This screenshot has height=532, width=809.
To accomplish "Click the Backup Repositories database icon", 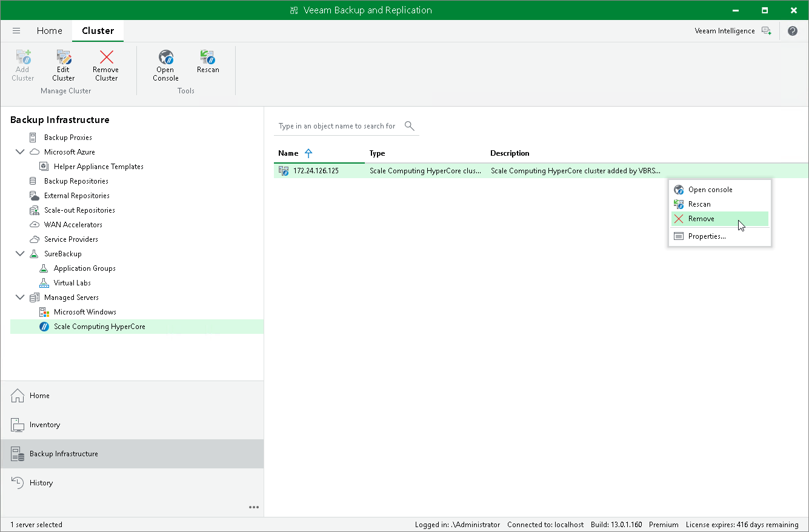I will point(34,181).
